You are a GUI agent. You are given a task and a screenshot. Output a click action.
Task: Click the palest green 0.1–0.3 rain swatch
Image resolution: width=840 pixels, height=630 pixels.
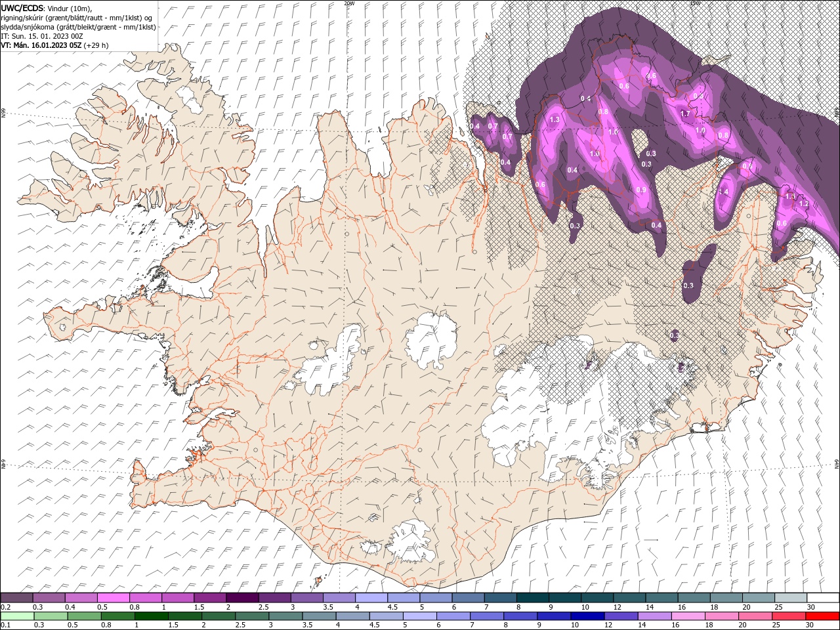click(17, 616)
